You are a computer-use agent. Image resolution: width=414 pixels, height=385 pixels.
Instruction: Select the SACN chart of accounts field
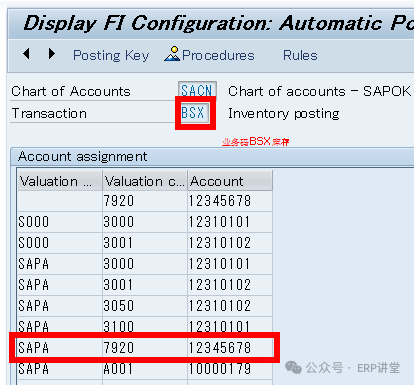[x=197, y=91]
